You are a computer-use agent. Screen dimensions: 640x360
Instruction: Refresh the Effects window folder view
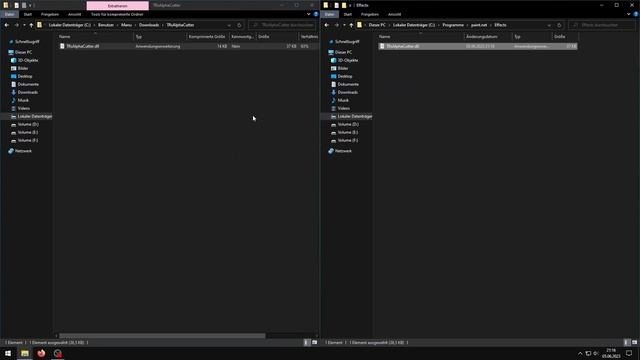(559, 25)
